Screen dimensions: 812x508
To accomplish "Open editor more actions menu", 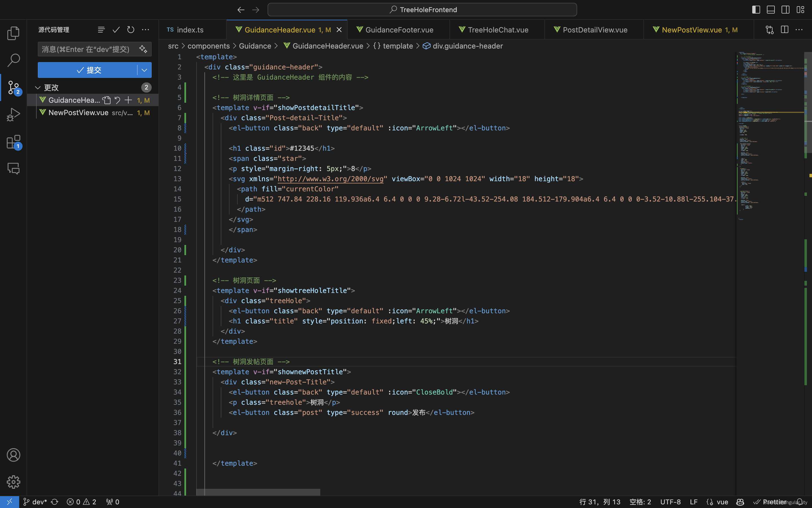I will point(799,30).
